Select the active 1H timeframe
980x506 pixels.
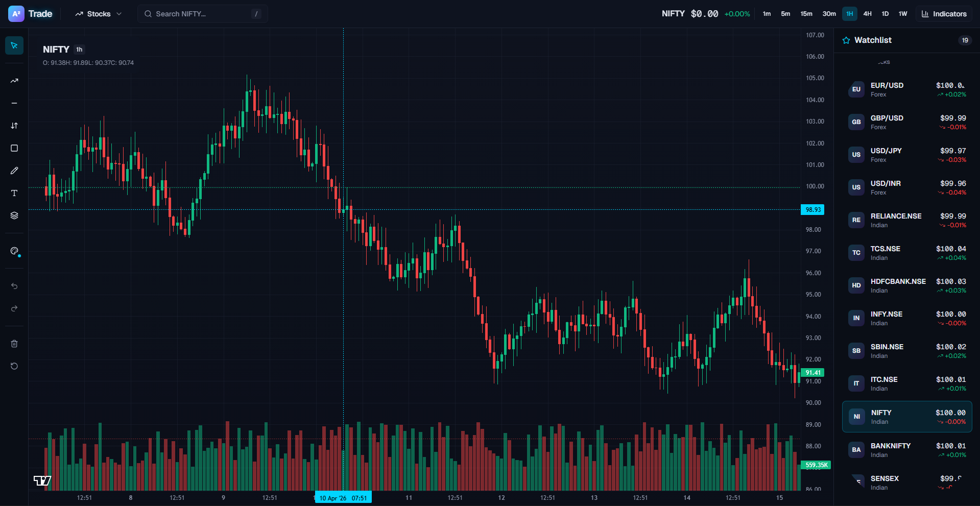tap(850, 14)
